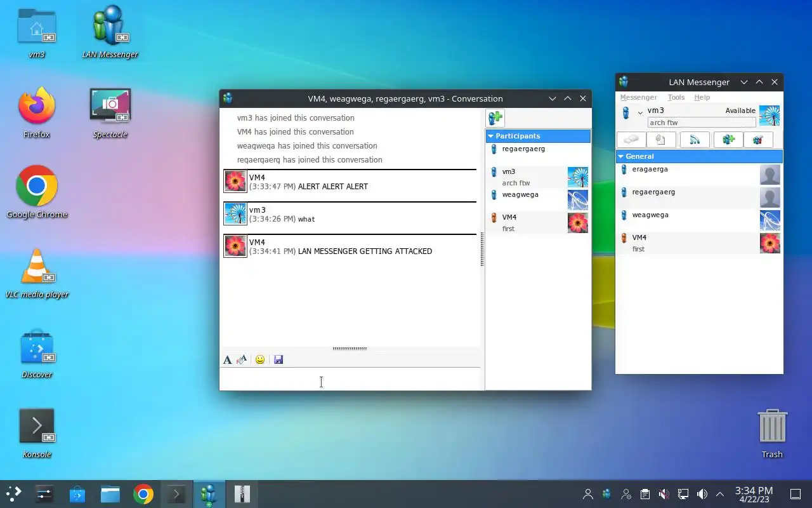Click vm3's avatar picture in LAN Messenger
The image size is (812, 508).
(769, 116)
